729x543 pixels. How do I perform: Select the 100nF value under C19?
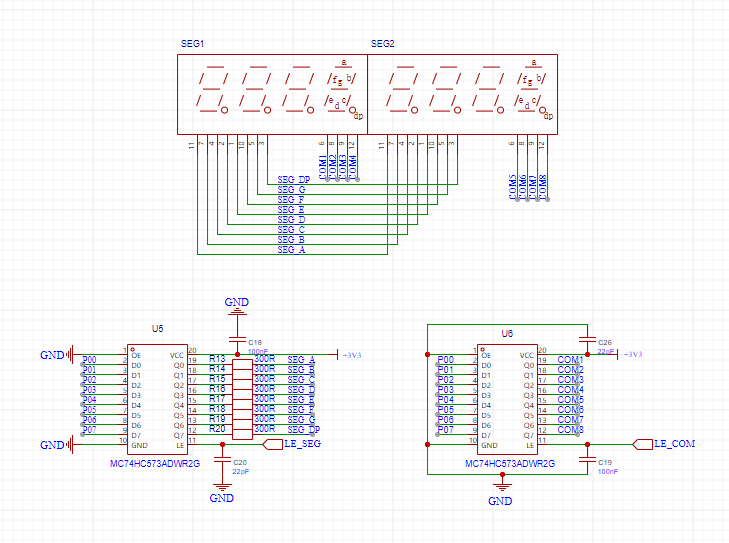(608, 471)
